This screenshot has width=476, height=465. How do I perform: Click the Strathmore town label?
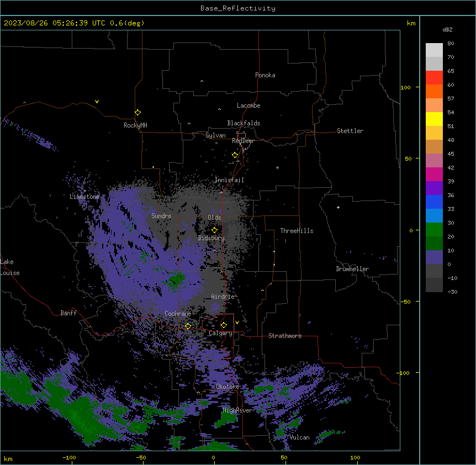[285, 336]
